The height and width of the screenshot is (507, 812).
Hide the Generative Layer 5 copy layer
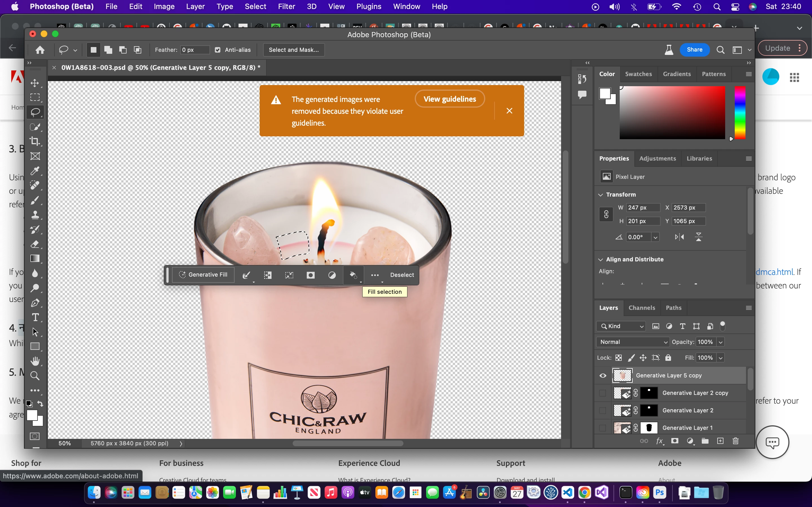(603, 375)
